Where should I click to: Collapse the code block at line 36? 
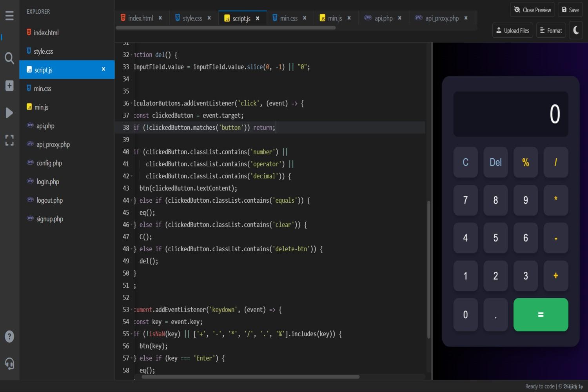pos(132,103)
